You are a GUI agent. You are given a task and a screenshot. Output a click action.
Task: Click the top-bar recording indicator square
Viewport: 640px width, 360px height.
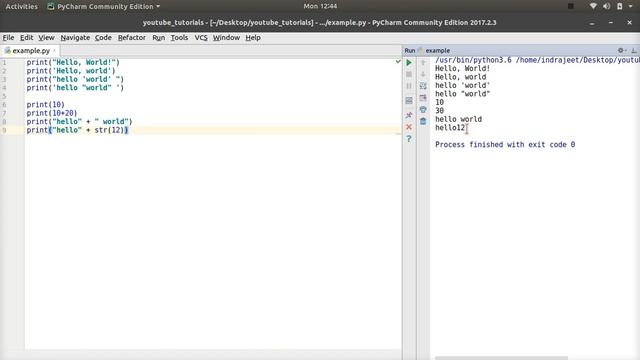[571, 6]
